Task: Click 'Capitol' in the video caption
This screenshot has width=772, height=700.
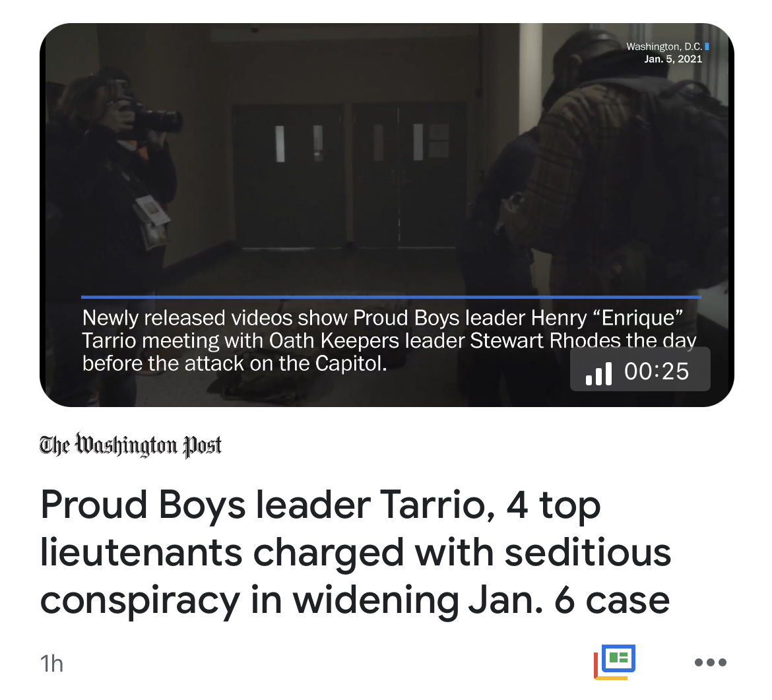Action: click(x=350, y=364)
